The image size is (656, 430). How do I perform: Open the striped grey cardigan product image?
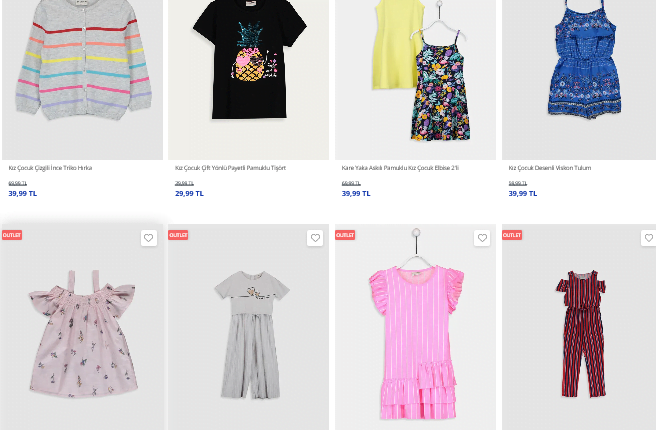[82, 79]
